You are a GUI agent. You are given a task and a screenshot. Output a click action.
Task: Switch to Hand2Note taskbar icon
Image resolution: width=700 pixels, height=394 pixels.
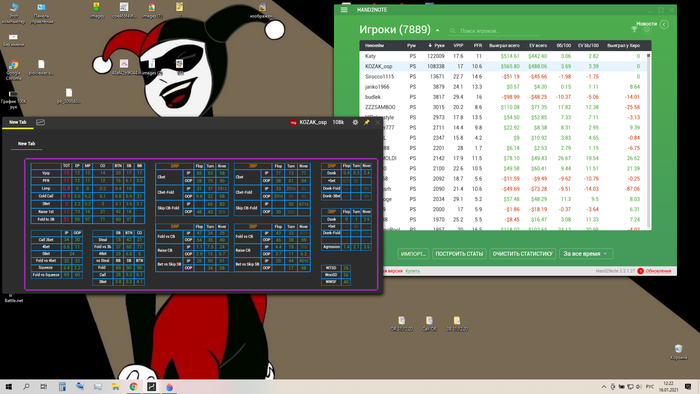(151, 387)
